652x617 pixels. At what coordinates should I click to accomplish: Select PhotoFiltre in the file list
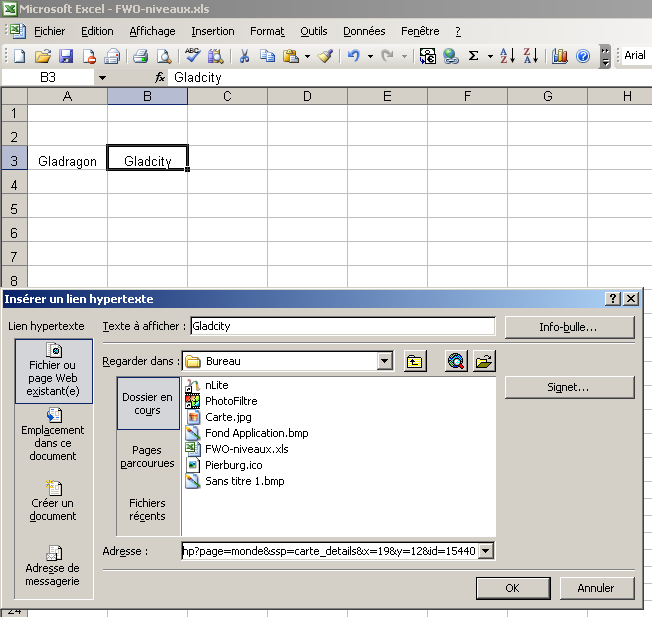(222, 401)
